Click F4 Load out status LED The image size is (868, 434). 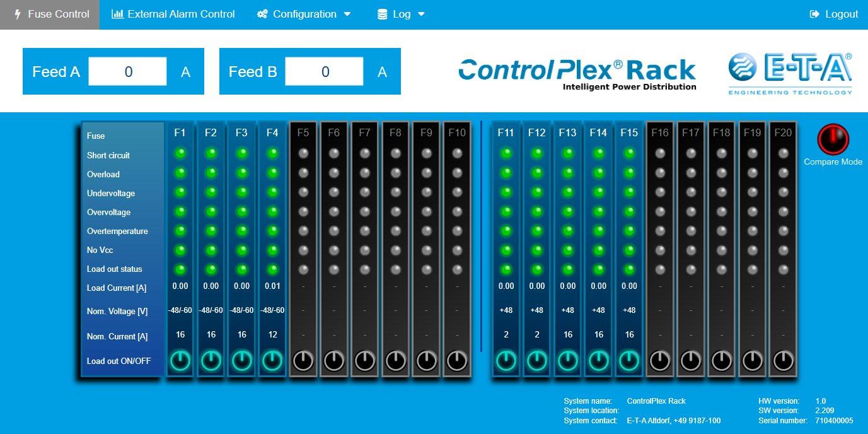272,269
